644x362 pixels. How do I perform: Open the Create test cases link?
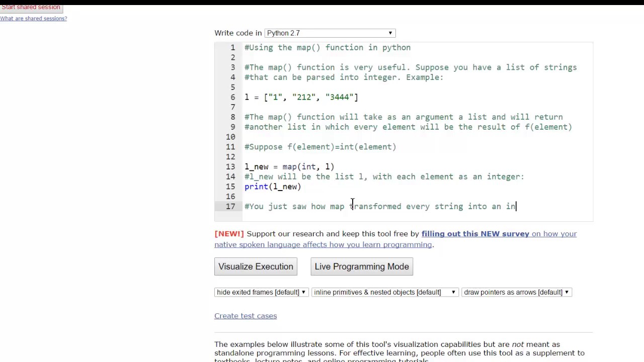246,316
